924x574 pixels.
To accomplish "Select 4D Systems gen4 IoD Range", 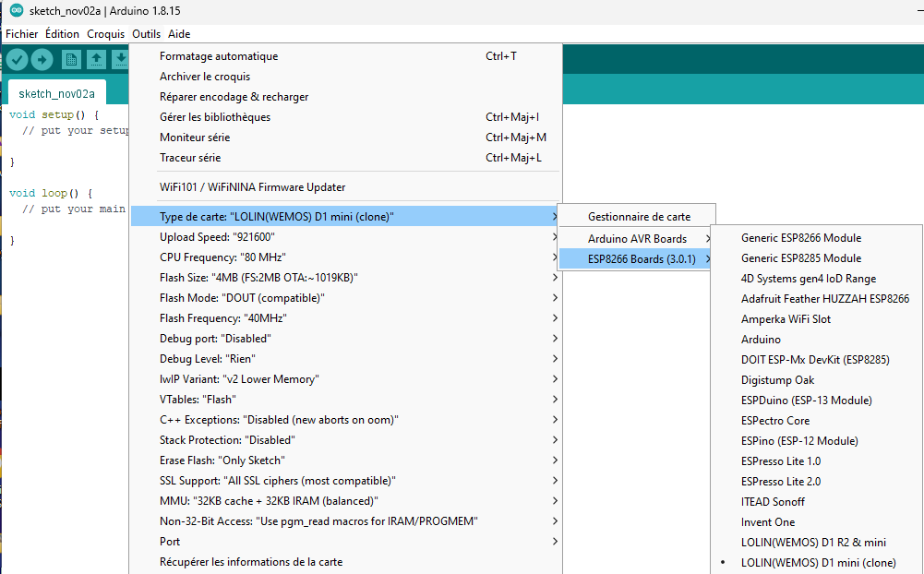I will [816, 279].
